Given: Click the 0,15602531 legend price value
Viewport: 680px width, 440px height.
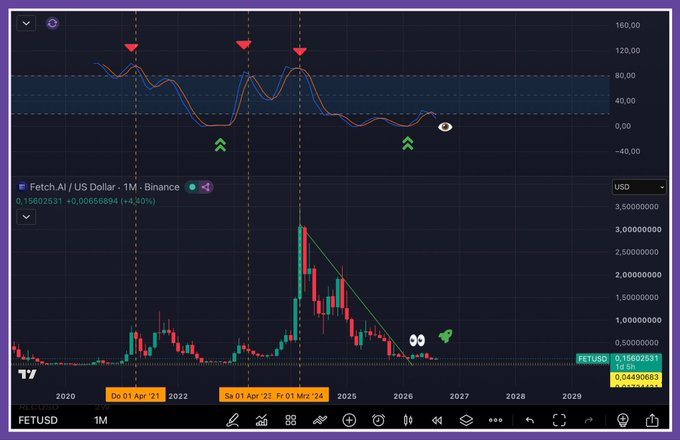Looking at the screenshot, I should [39, 201].
